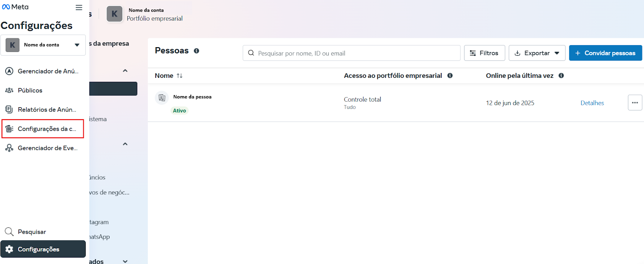The width and height of the screenshot is (644, 264).
Task: Open Gerenciador de Anúncios from the sidebar
Action: [47, 71]
